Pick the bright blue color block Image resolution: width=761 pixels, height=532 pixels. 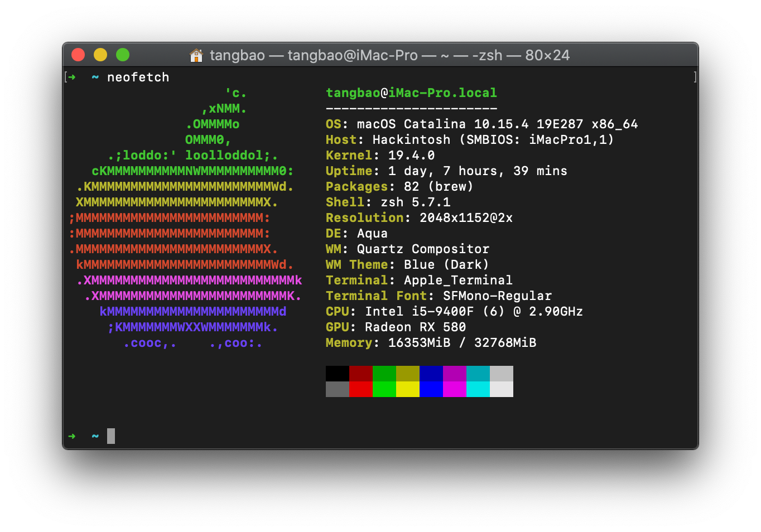(x=431, y=389)
